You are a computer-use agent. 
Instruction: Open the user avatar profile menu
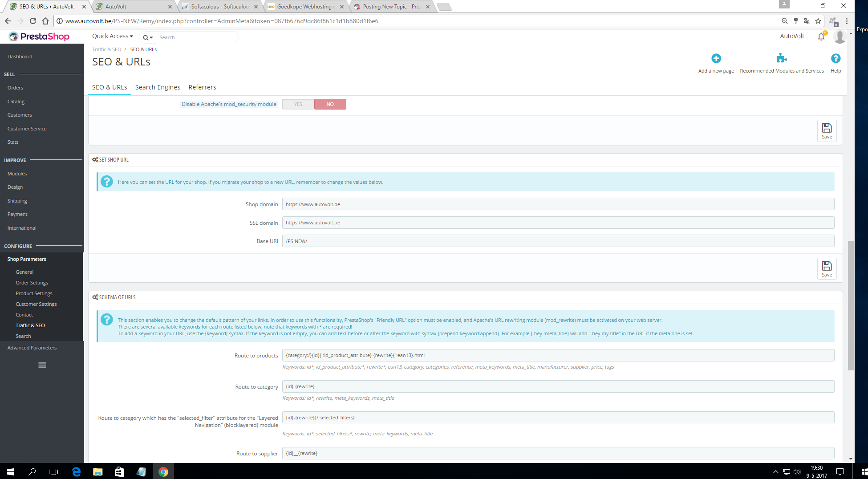(x=840, y=37)
